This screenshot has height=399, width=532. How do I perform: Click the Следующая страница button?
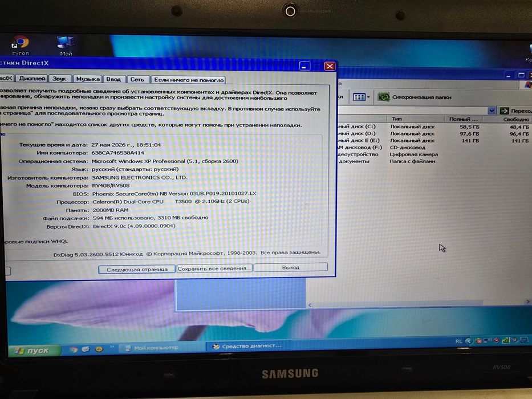[x=137, y=270]
